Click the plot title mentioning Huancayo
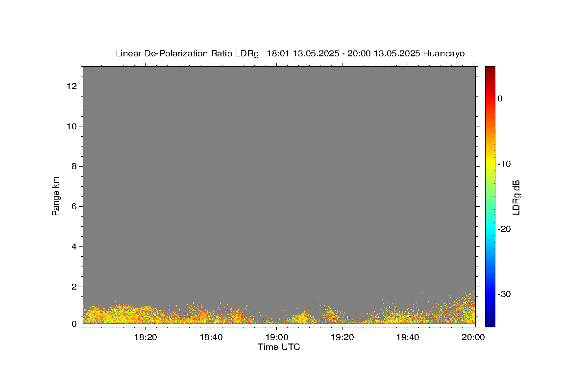This screenshot has width=588, height=392. 290,53
